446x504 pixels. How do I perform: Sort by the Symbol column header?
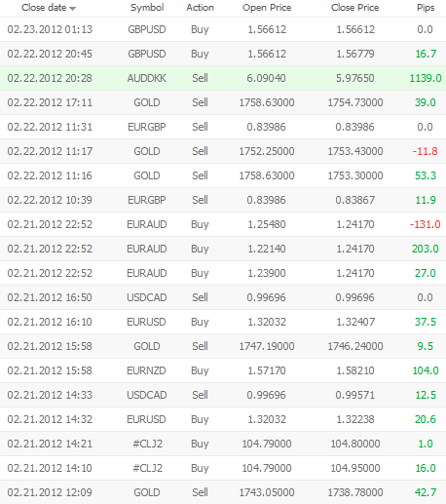[147, 8]
